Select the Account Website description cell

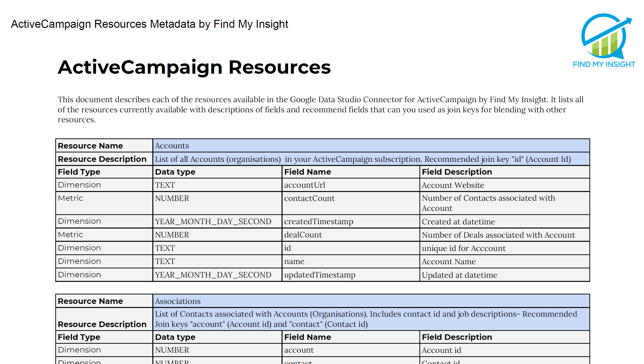(x=453, y=185)
